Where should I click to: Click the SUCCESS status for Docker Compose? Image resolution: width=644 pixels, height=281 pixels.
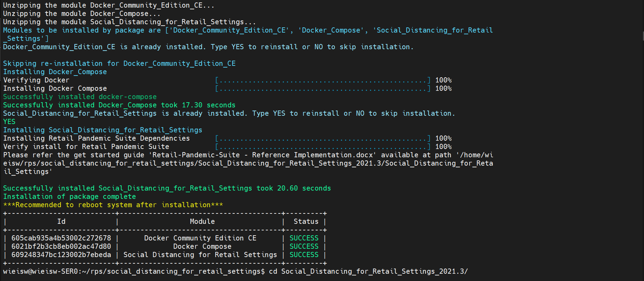click(304, 247)
